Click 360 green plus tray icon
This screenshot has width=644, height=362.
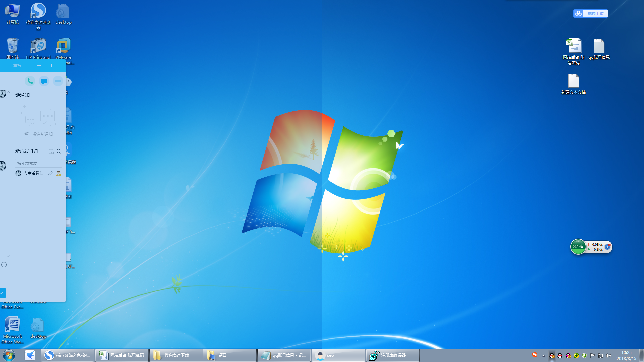[576, 356]
